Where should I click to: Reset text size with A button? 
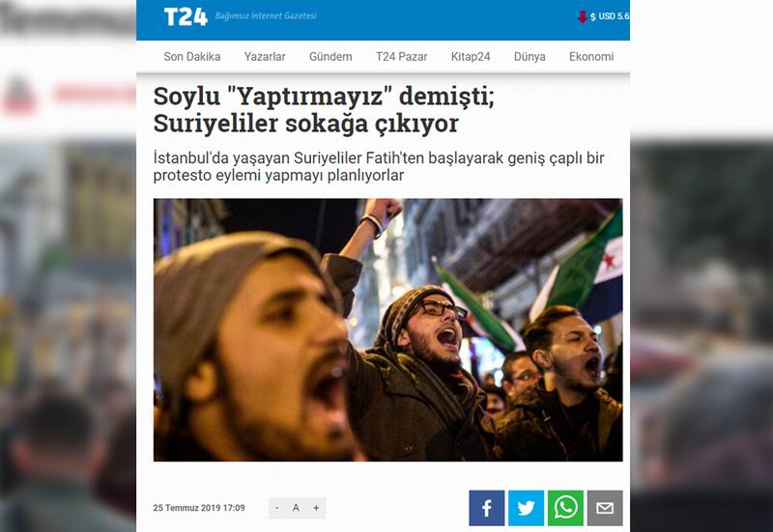296,508
